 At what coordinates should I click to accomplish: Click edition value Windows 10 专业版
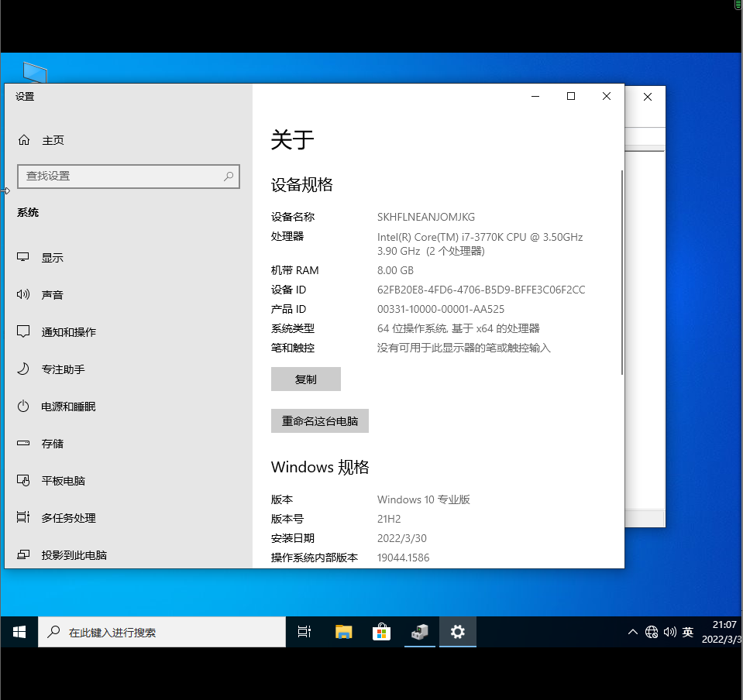[424, 499]
